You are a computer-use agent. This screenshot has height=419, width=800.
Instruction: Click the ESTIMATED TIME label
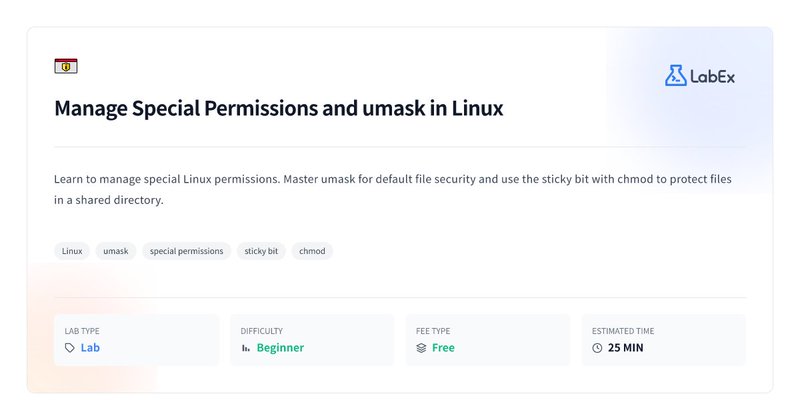[x=623, y=331]
